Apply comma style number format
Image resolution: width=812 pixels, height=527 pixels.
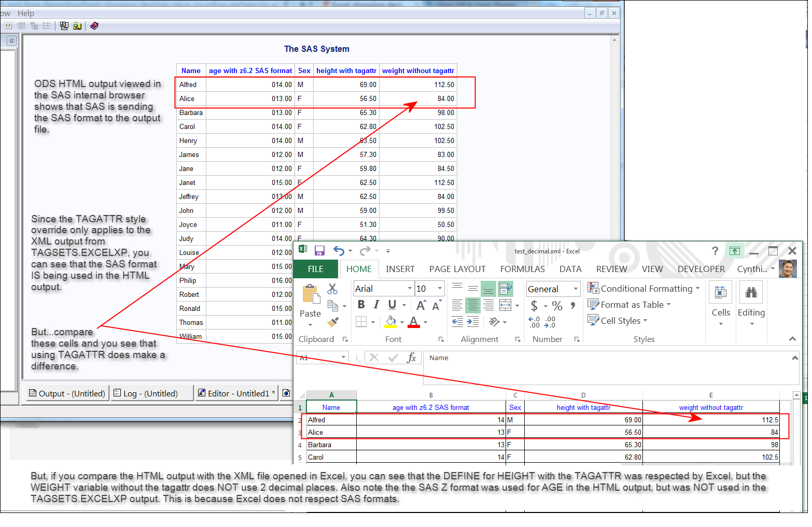coord(573,306)
